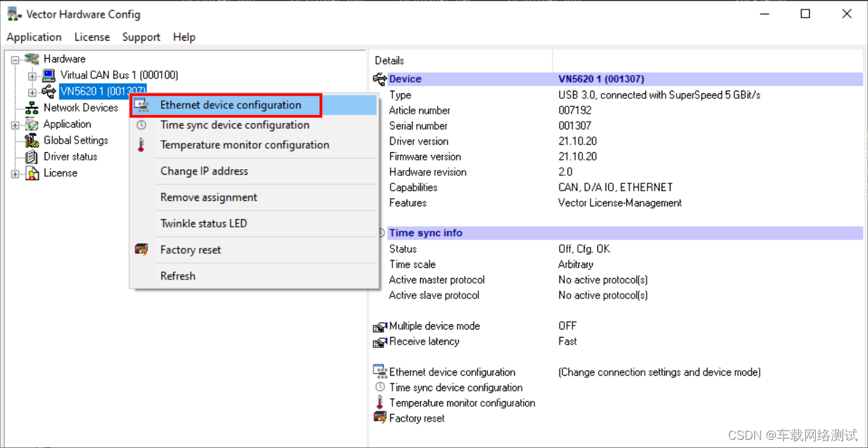Open Ethernet device configuration link in Details

pos(452,372)
